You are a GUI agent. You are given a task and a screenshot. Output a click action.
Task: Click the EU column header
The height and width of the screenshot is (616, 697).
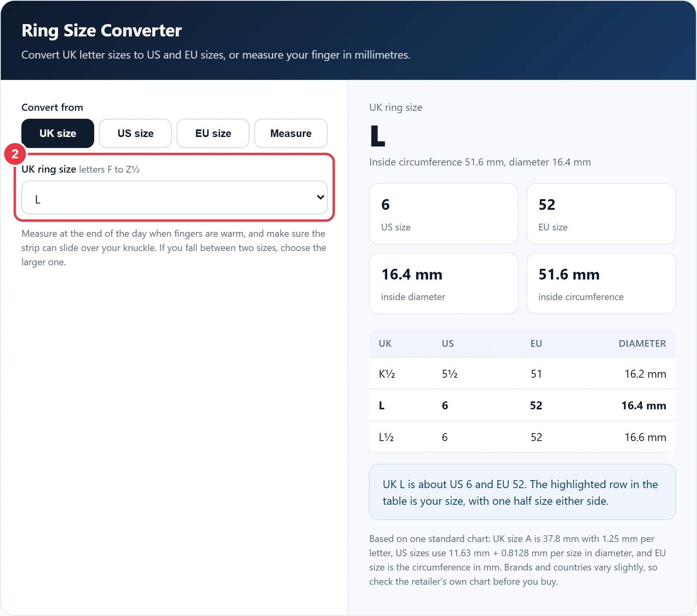pos(536,343)
